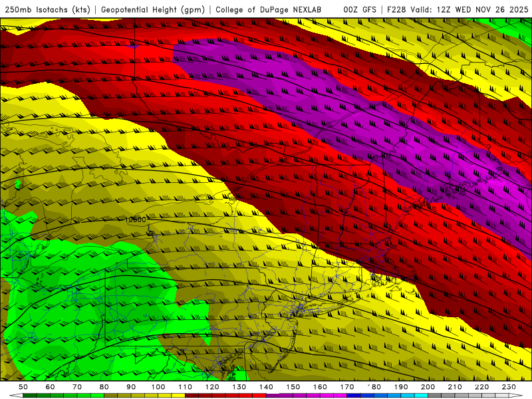This screenshot has width=532, height=399.
Task: Click the 70 value on the color scale
Action: (77, 387)
